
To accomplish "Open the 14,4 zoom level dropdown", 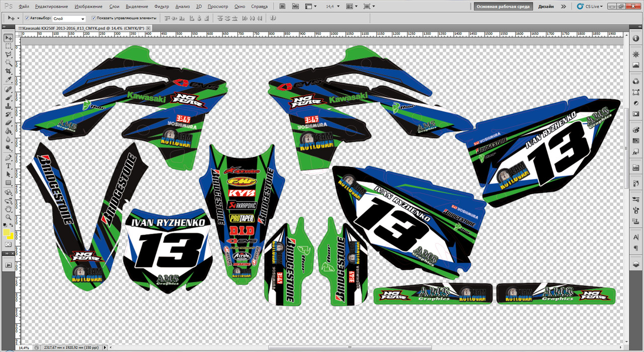I will [338, 7].
